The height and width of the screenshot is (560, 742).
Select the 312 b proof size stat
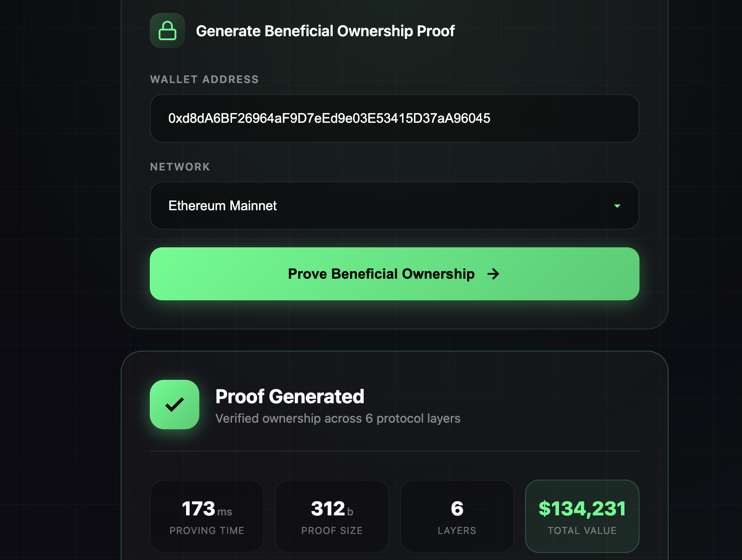click(x=332, y=516)
